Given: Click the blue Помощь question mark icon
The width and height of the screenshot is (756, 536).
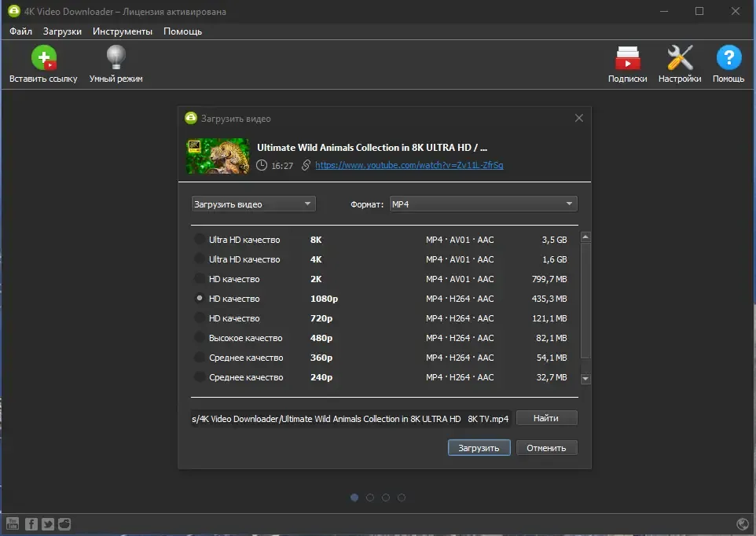Looking at the screenshot, I should [x=728, y=58].
